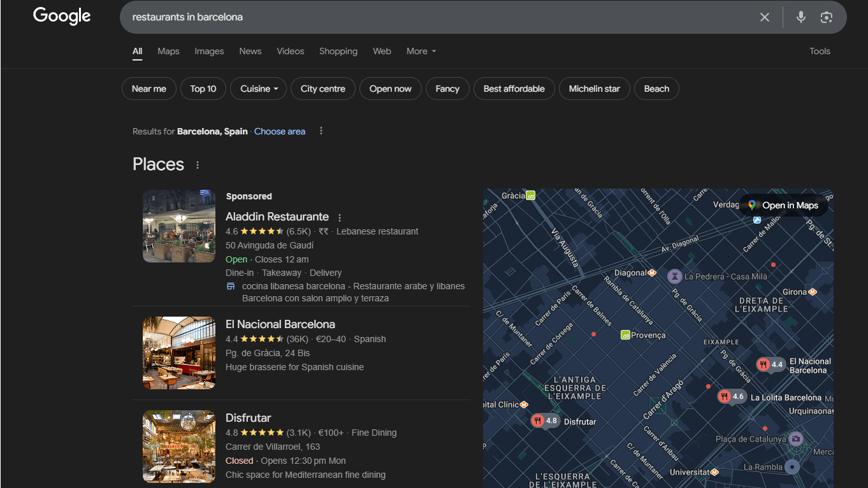Apply the Near me filter chip

(x=149, y=89)
